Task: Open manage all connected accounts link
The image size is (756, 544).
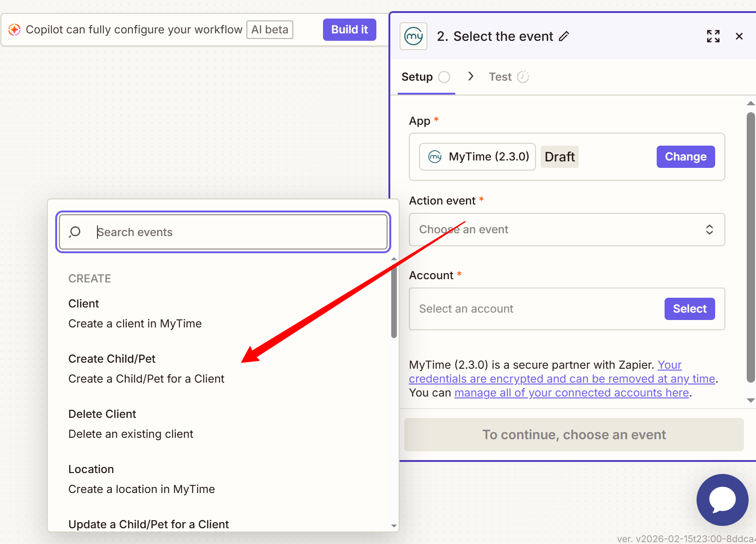Action: 572,393
